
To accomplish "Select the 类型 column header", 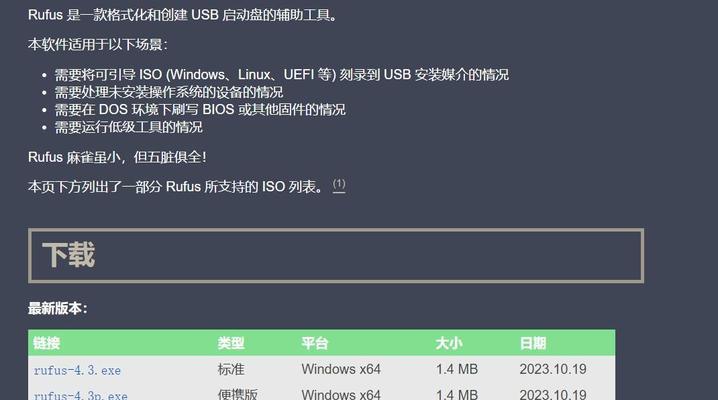I will click(231, 343).
